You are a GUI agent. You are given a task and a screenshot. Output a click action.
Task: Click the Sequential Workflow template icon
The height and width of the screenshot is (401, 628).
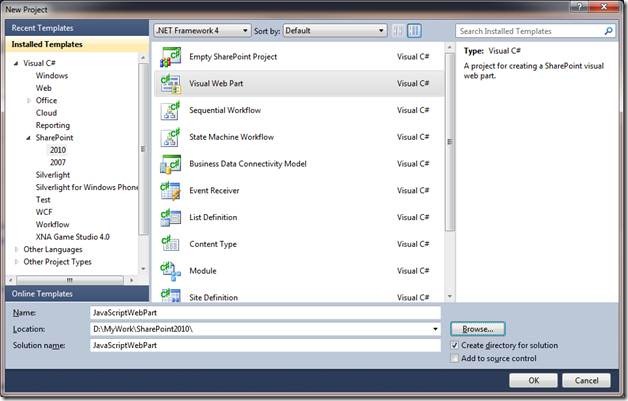click(170, 110)
